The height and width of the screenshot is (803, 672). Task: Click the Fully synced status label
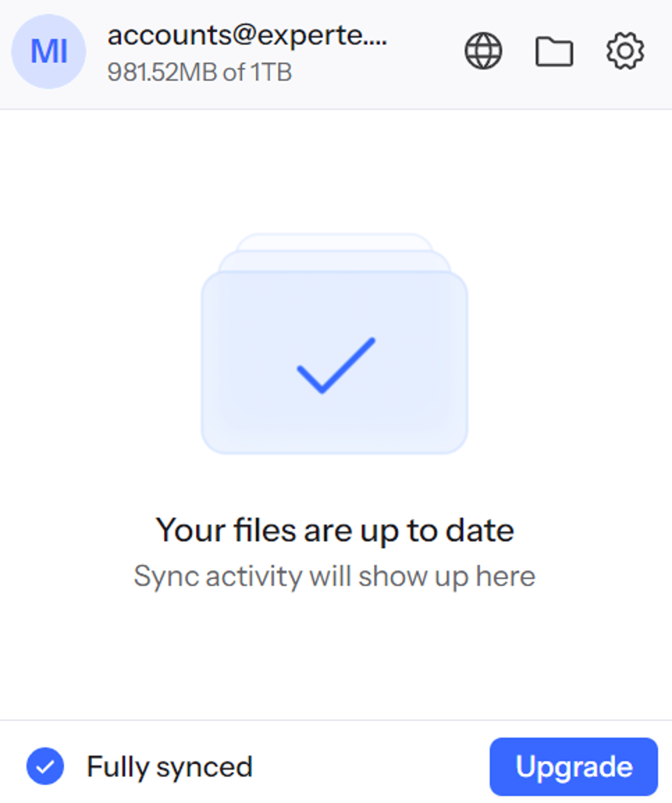[x=170, y=767]
